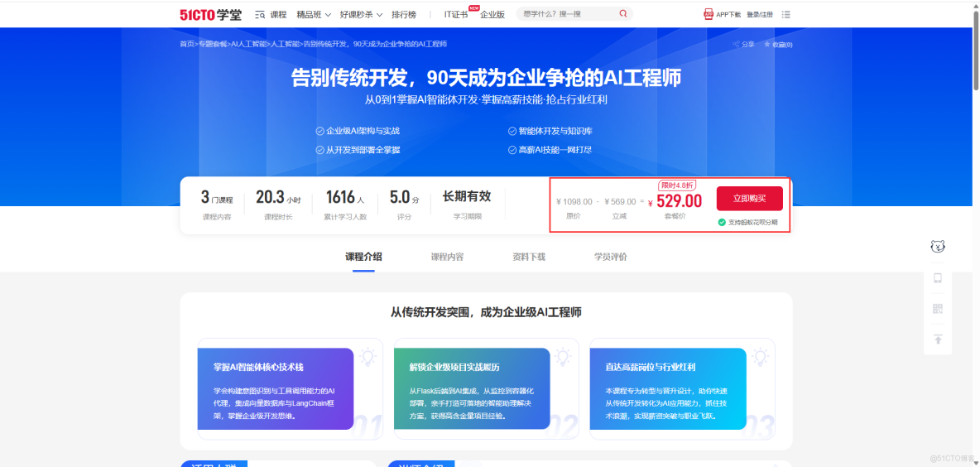
Task: Click the 长期有效 study period text
Action: pos(467,196)
